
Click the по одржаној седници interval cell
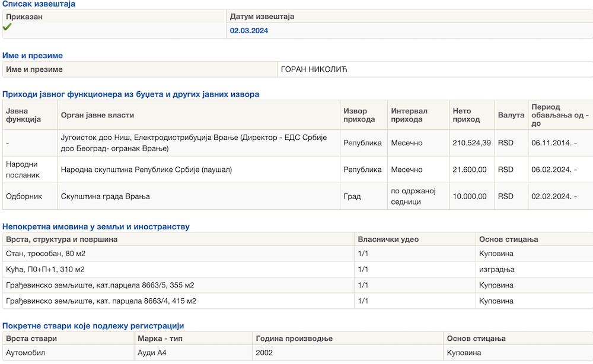coord(413,196)
